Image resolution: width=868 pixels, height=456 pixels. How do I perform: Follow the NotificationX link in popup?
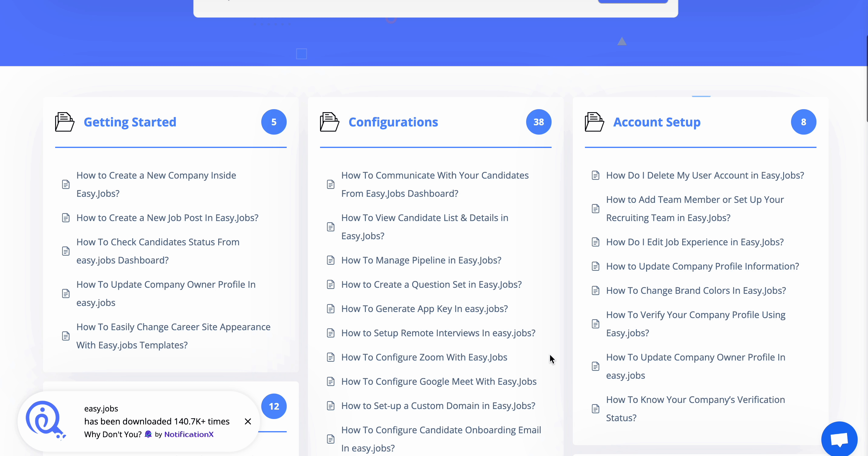(189, 434)
